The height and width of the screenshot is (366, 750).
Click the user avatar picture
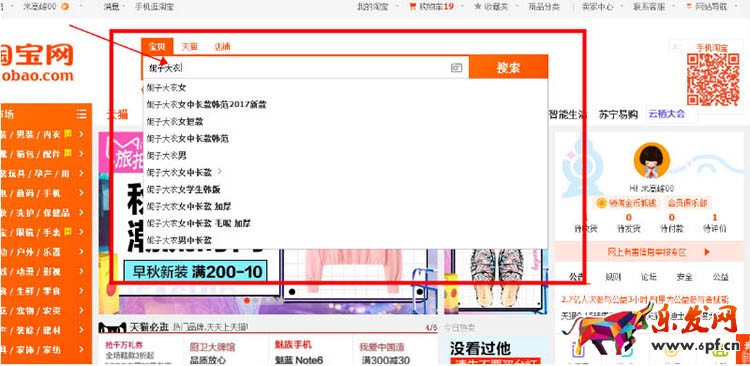click(x=651, y=161)
